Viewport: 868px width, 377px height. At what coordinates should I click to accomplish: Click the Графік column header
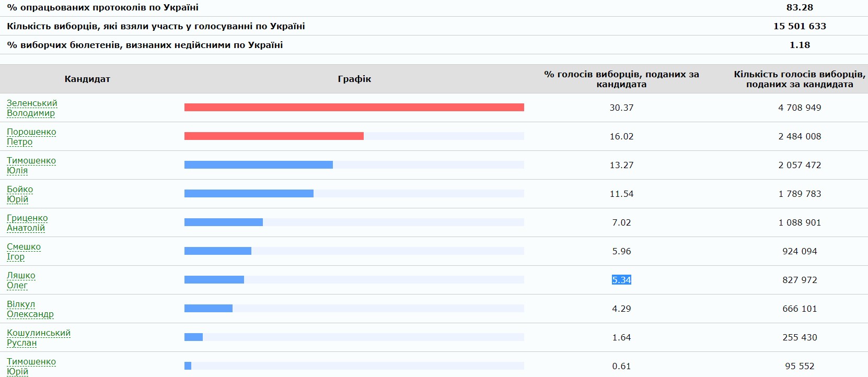pyautogui.click(x=354, y=79)
